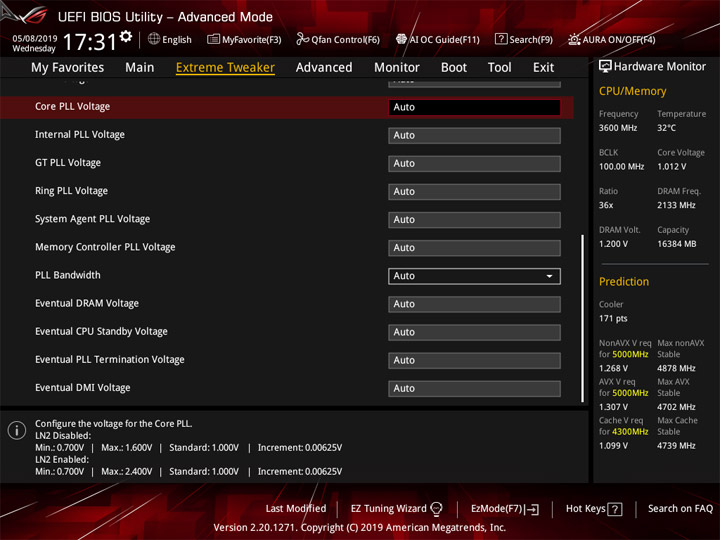Select System Agent PLL Voltage label
Image resolution: width=720 pixels, height=540 pixels.
pyautogui.click(x=92, y=219)
